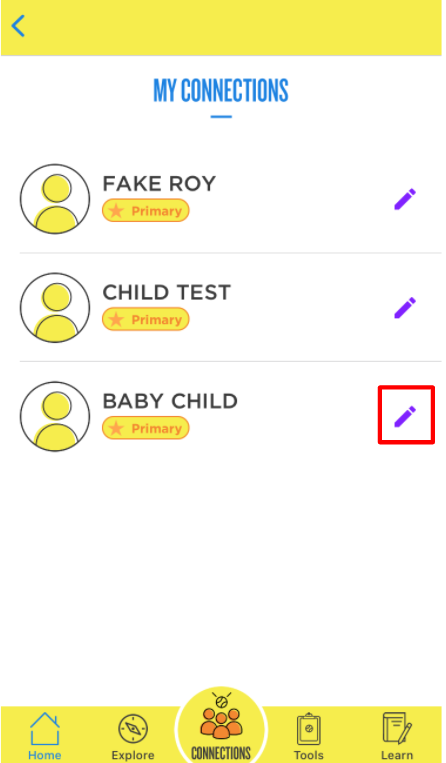Tap the blue back arrow
The width and height of the screenshot is (446, 763).
click(18, 26)
